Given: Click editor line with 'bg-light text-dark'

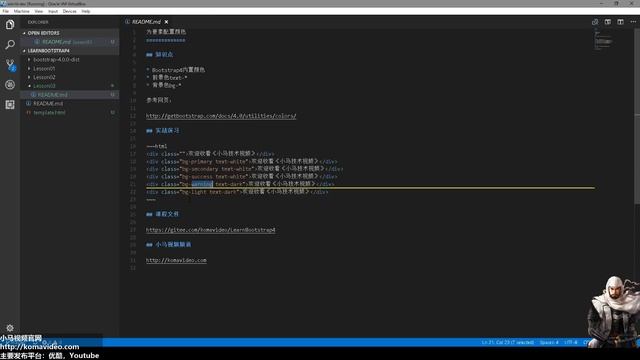Looking at the screenshot, I should point(237,191).
